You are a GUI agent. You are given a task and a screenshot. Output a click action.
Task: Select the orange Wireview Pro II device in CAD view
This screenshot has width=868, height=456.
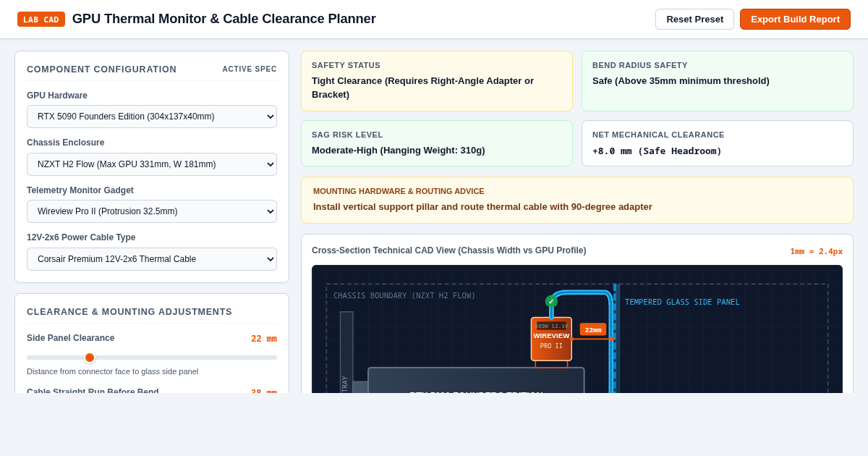point(551,339)
